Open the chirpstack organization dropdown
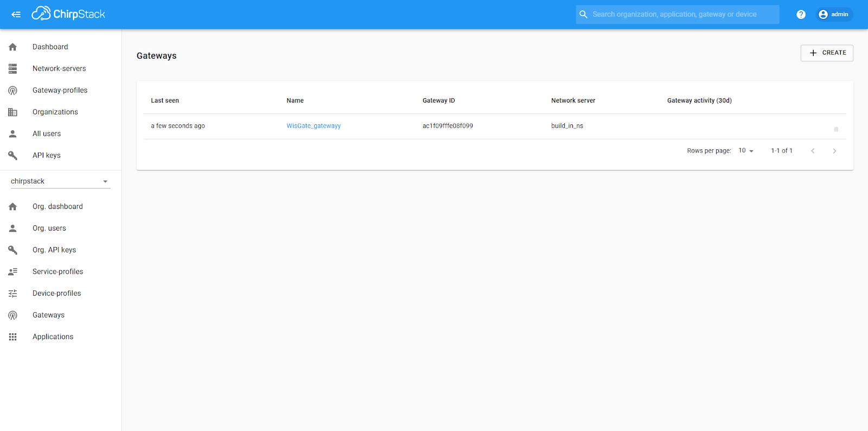868x431 pixels. 60,181
